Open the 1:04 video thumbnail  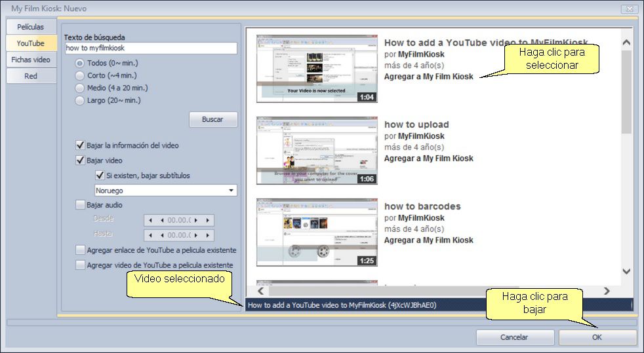[x=317, y=69]
